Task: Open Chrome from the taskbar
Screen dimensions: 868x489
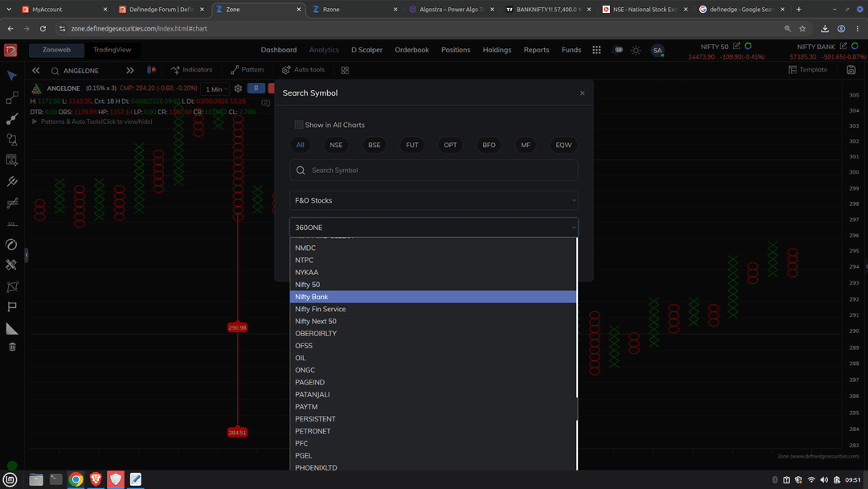Action: click(76, 479)
